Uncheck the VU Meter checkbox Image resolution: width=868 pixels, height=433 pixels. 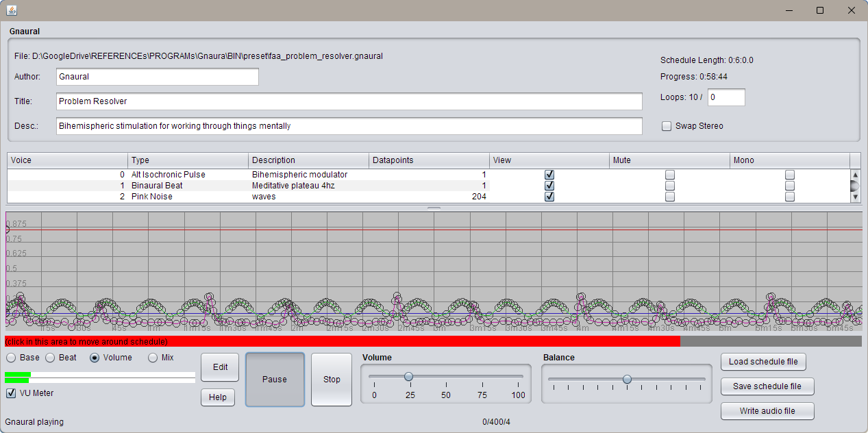11,393
